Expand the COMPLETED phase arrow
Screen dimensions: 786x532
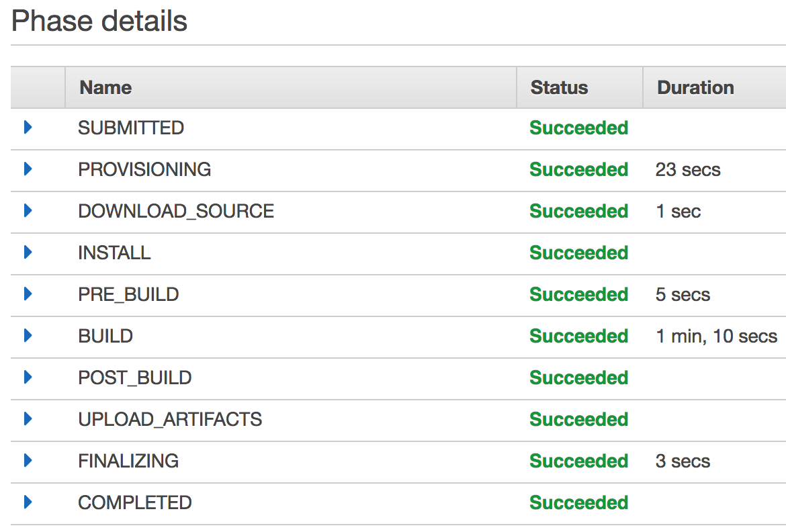(28, 502)
